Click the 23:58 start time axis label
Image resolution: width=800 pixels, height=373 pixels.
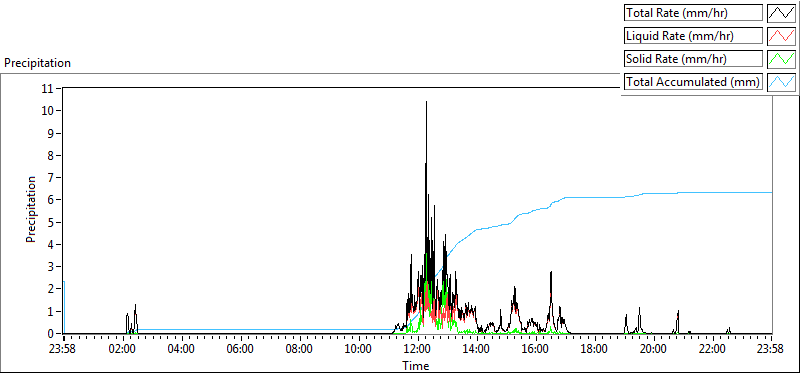(x=64, y=350)
